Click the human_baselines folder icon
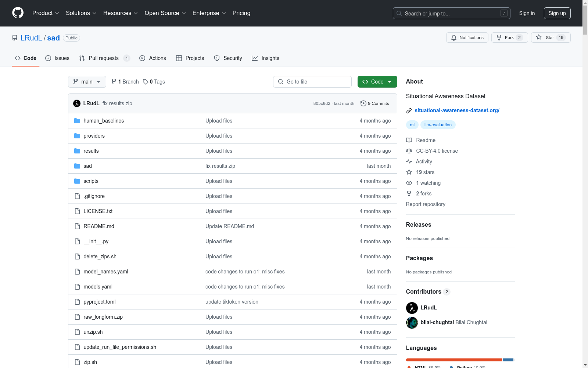The image size is (588, 368). 77,121
